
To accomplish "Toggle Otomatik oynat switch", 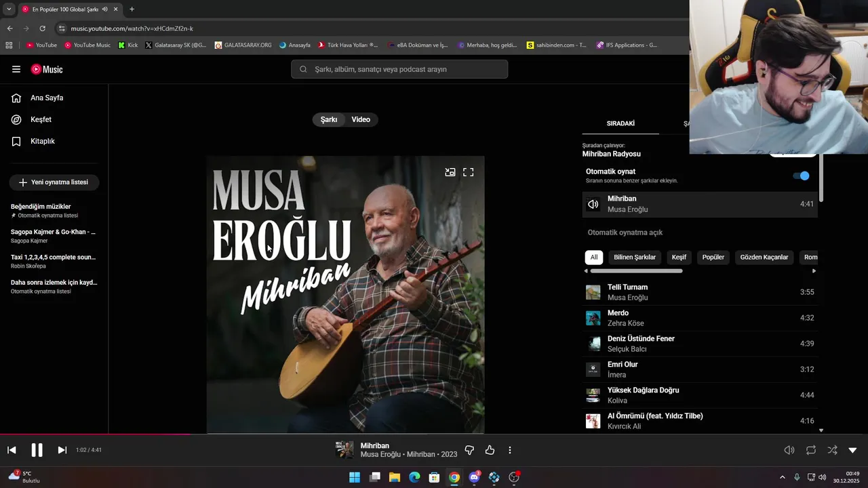I will (x=801, y=176).
